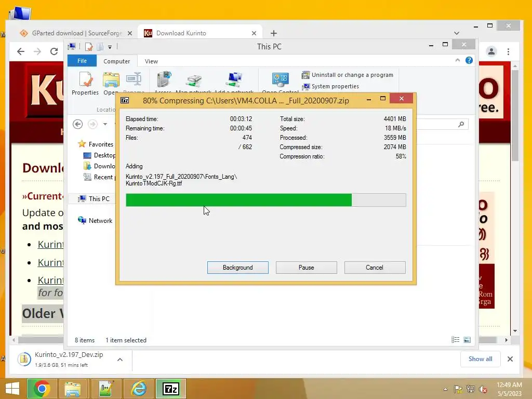Switch to the View ribbon tab
Image resolution: width=532 pixels, height=399 pixels.
click(151, 61)
